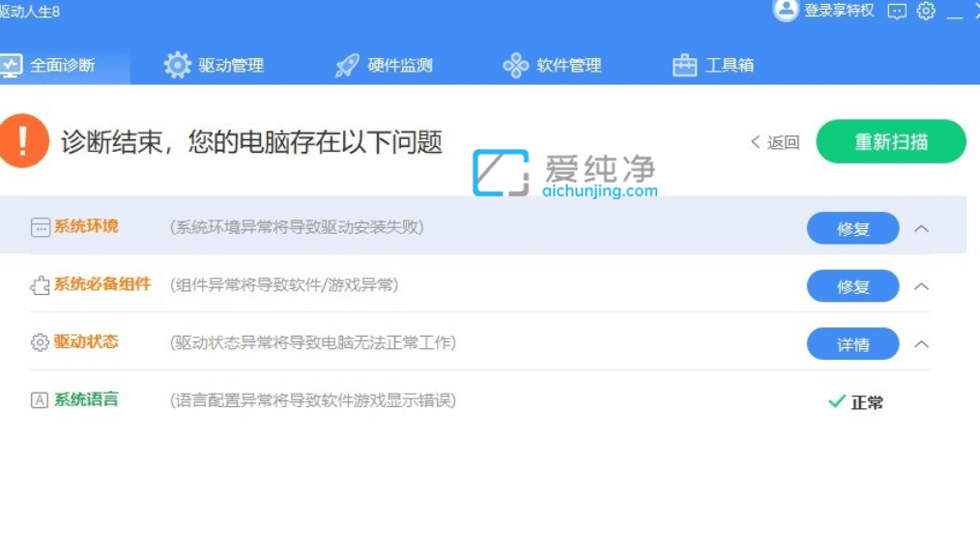Click the 返回 back link
This screenshot has height=560, width=980.
point(776,141)
